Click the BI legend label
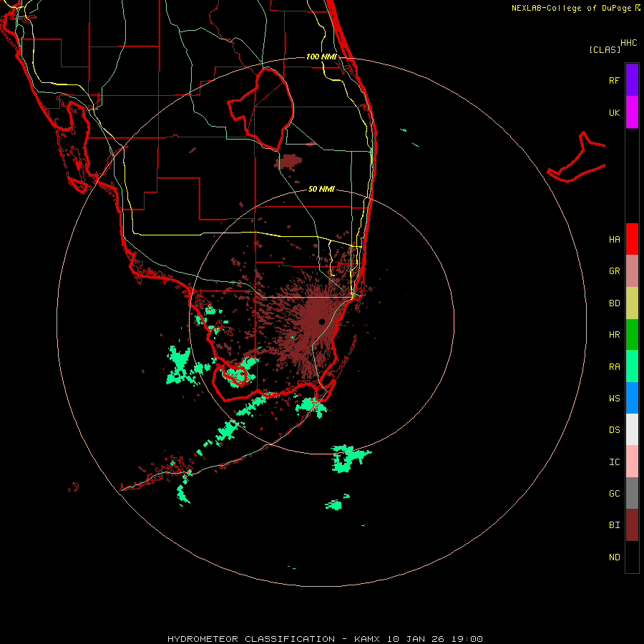This screenshot has height=644, width=644. coord(614,525)
